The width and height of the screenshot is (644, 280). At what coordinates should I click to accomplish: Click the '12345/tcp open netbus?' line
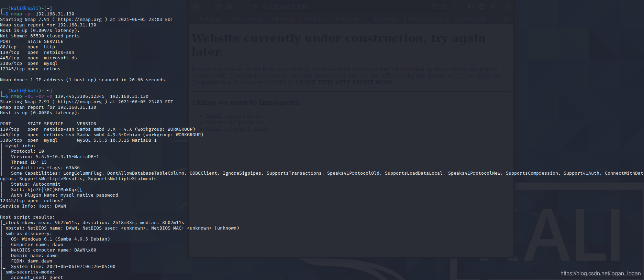click(32, 201)
